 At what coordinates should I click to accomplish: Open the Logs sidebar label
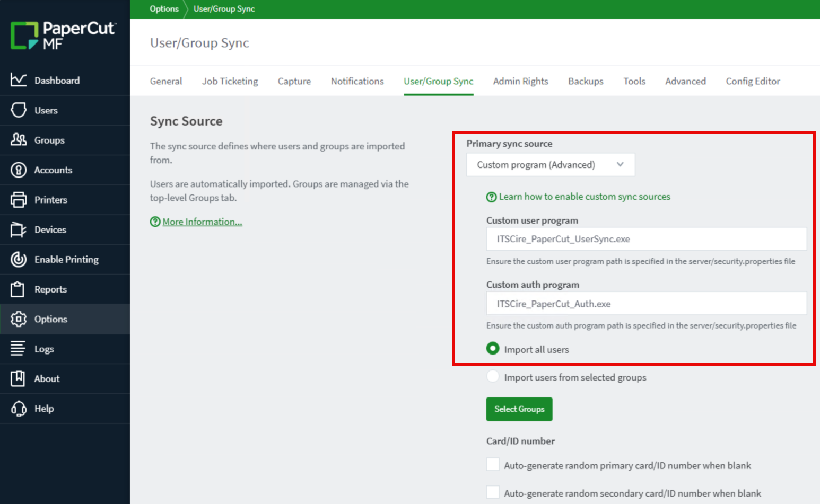point(44,349)
